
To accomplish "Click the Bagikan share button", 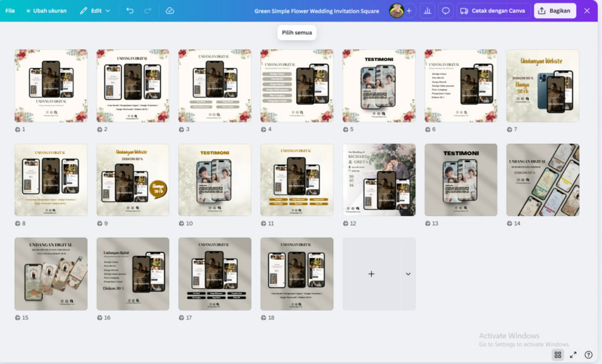I will coord(554,11).
